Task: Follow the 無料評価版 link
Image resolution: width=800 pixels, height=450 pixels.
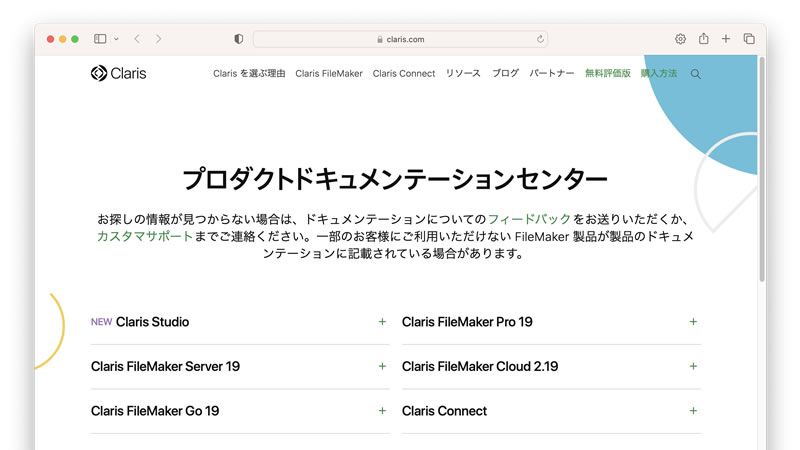Action: [608, 73]
